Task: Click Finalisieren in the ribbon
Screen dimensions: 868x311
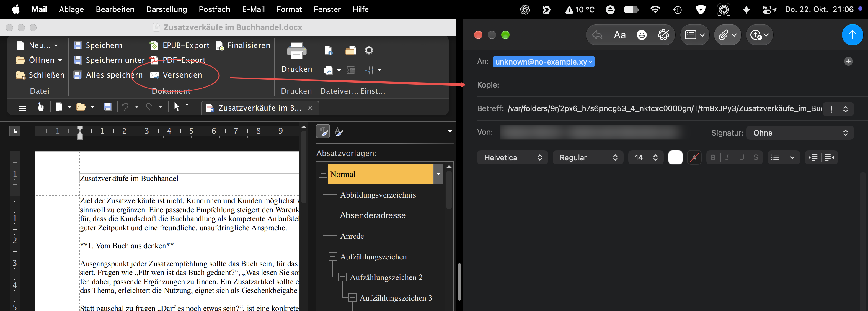Action: click(243, 45)
